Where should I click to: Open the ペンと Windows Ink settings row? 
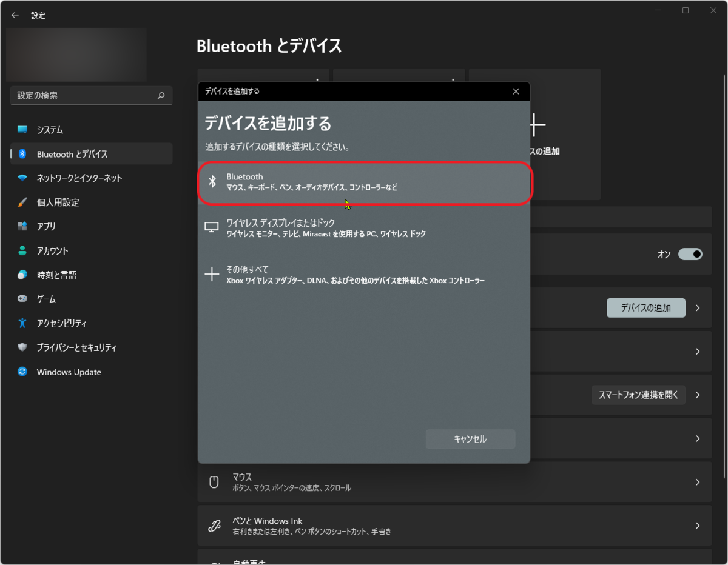click(454, 526)
